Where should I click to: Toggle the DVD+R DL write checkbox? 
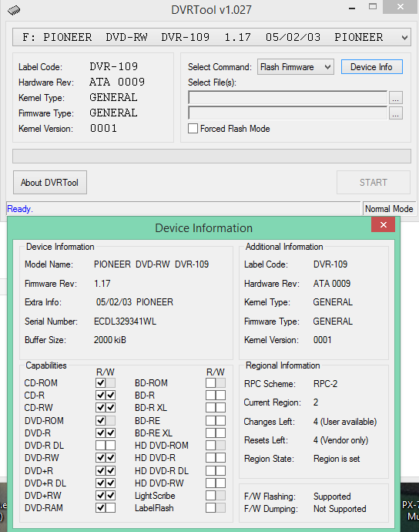coord(110,483)
